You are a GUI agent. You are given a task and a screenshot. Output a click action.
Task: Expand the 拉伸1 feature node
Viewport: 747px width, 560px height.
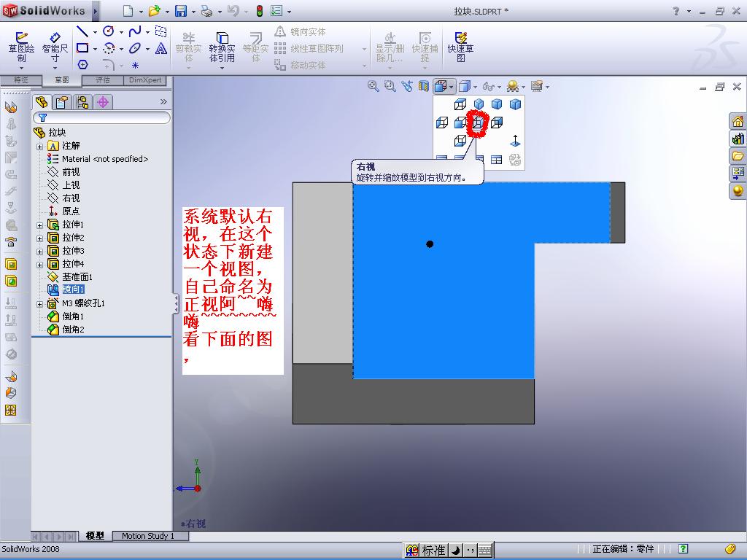[40, 225]
